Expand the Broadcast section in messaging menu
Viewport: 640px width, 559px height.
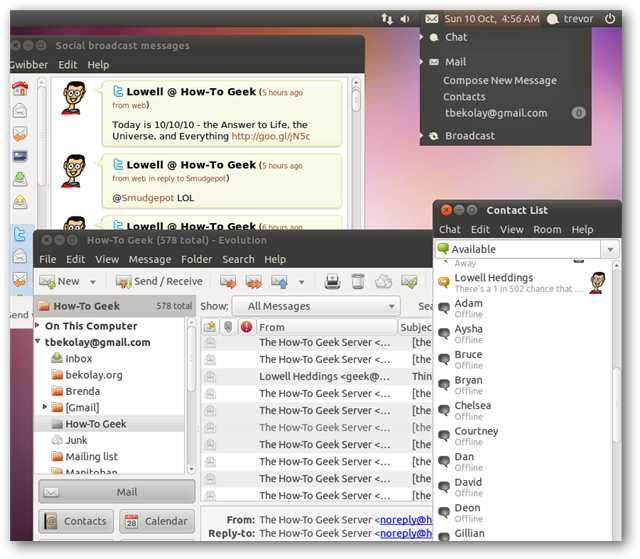[421, 135]
